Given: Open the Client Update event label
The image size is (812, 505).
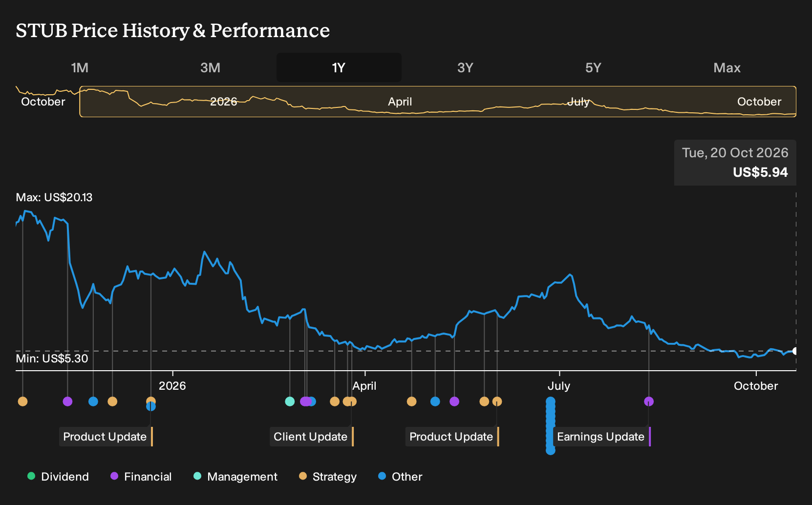Looking at the screenshot, I should [312, 437].
